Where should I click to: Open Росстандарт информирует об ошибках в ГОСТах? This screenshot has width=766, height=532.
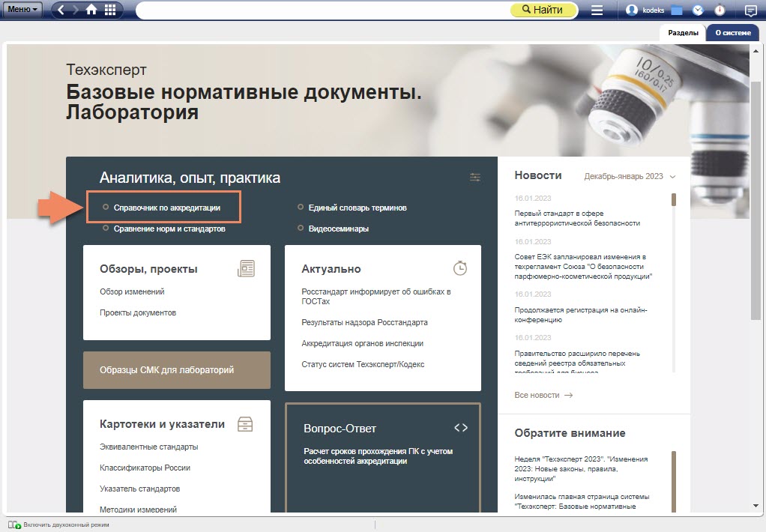pyautogui.click(x=376, y=297)
